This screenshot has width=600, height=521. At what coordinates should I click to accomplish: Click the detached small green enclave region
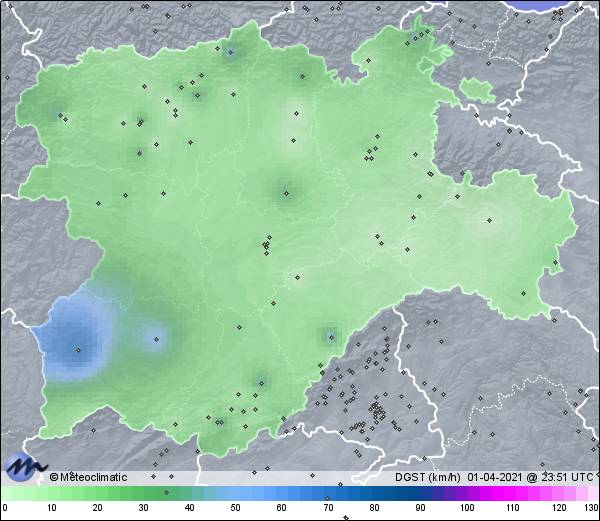coord(477,91)
